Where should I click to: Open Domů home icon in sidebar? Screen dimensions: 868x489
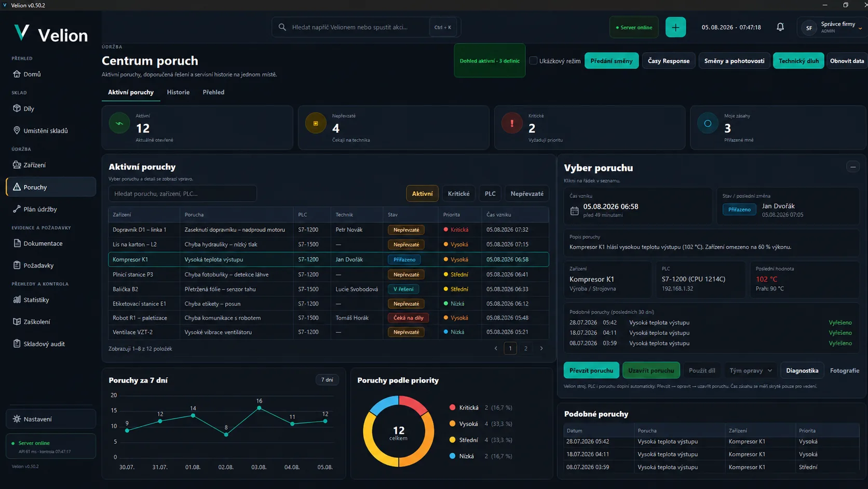17,74
